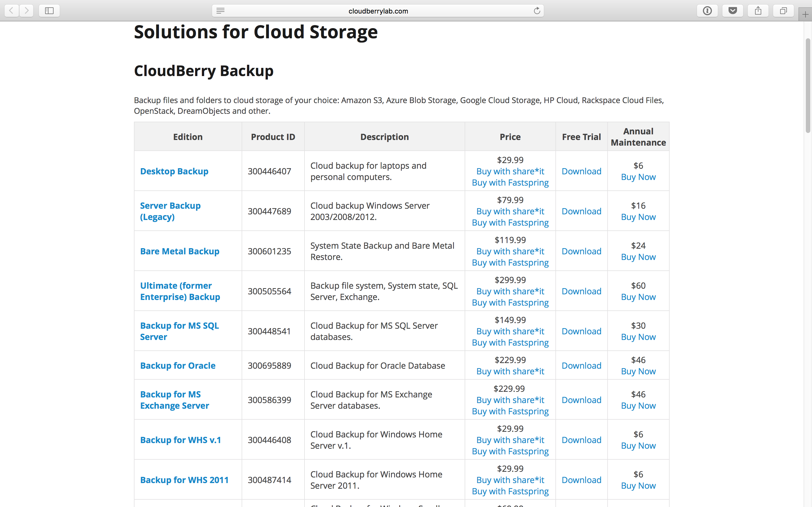Open the Share menu icon

758,11
